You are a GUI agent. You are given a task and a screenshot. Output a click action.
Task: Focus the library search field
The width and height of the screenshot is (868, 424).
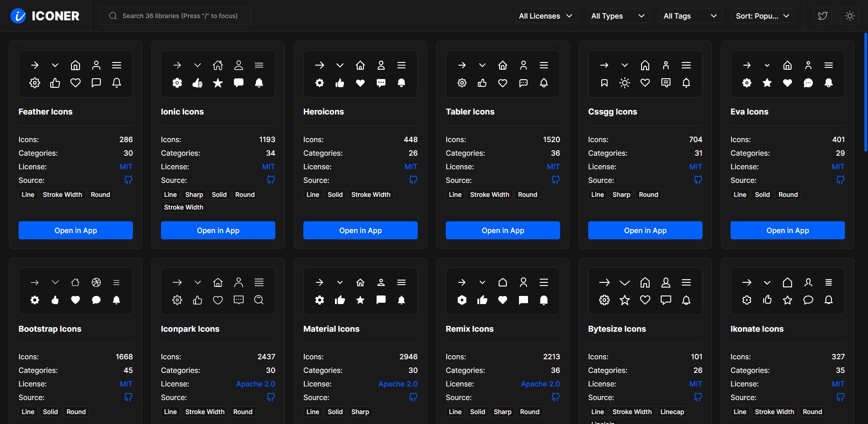coord(175,16)
